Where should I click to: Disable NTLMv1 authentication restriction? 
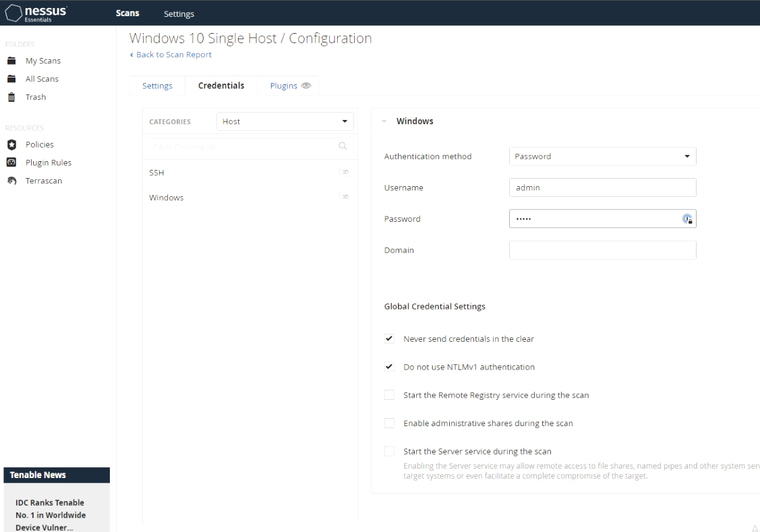(x=389, y=367)
